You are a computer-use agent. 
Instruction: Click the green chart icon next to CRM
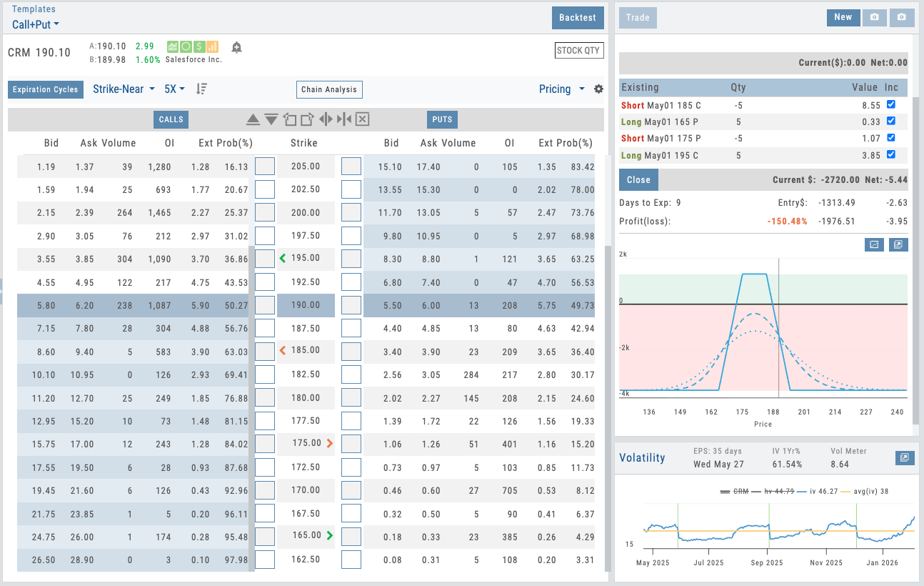pos(173,47)
